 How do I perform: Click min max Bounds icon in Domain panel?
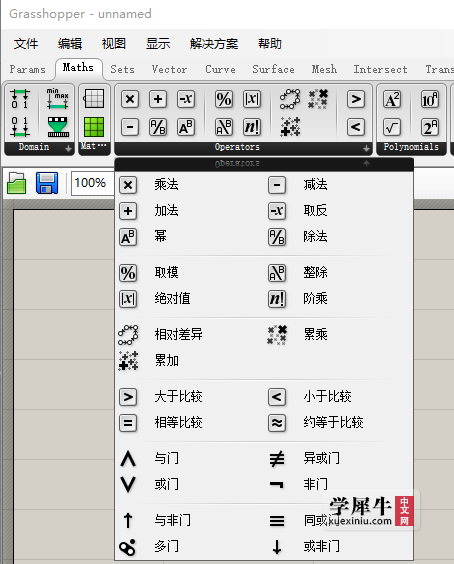pyautogui.click(x=57, y=99)
